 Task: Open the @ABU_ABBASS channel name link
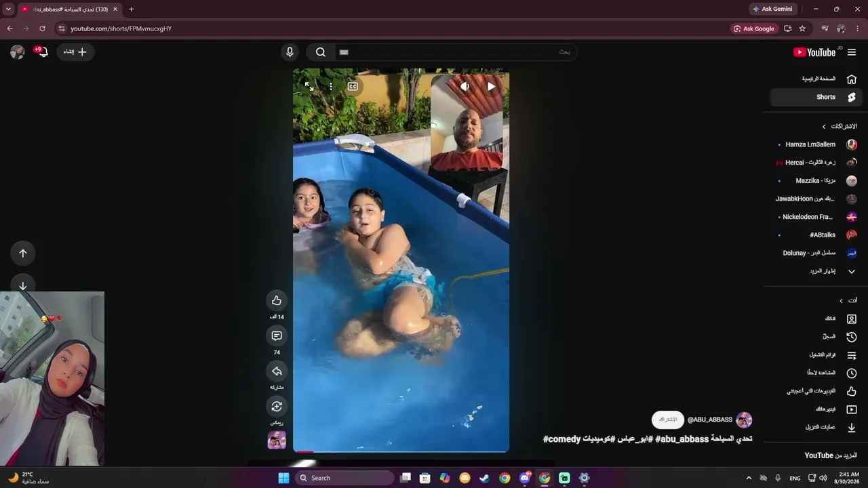(710, 420)
